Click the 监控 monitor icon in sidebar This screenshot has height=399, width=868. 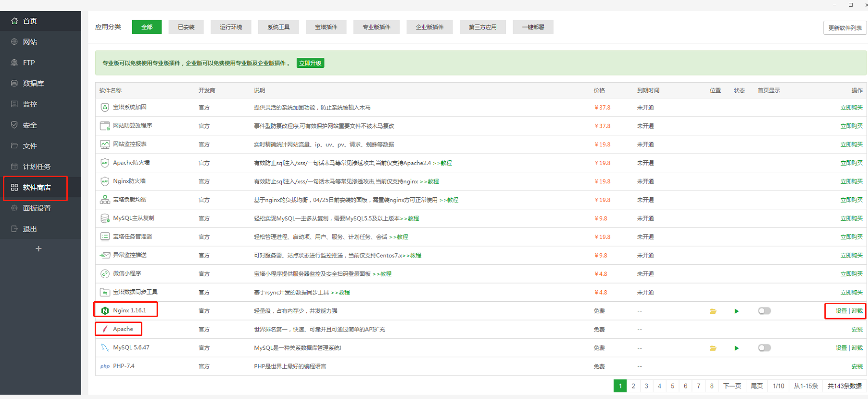[14, 104]
